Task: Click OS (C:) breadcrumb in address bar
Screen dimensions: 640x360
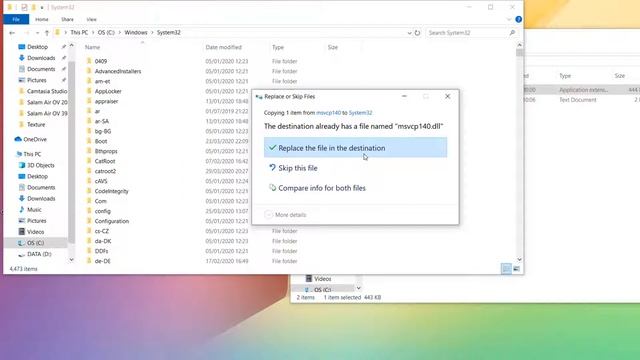Action: coord(106,32)
